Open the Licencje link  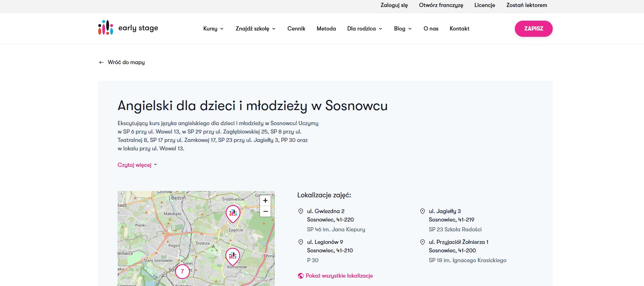[x=485, y=5]
